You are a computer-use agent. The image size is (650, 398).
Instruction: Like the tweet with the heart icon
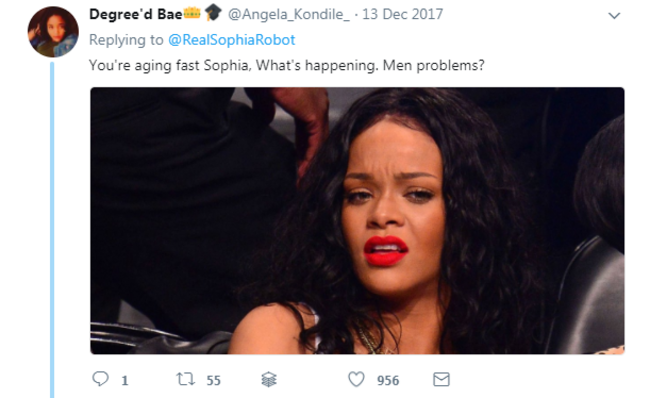[x=356, y=379]
